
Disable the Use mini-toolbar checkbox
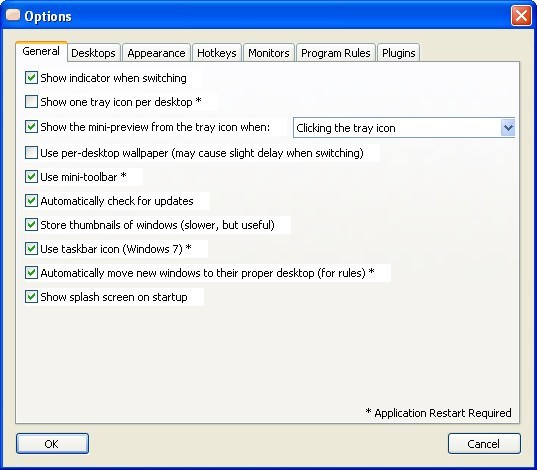[31, 177]
